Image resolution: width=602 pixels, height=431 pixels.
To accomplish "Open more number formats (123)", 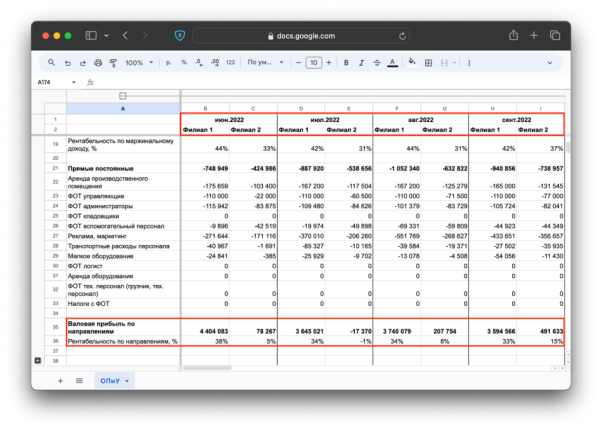I will 230,63.
